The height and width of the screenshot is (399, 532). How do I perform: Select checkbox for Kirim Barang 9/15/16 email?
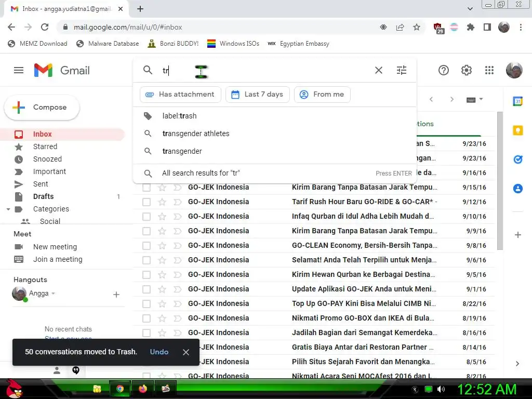click(x=146, y=187)
